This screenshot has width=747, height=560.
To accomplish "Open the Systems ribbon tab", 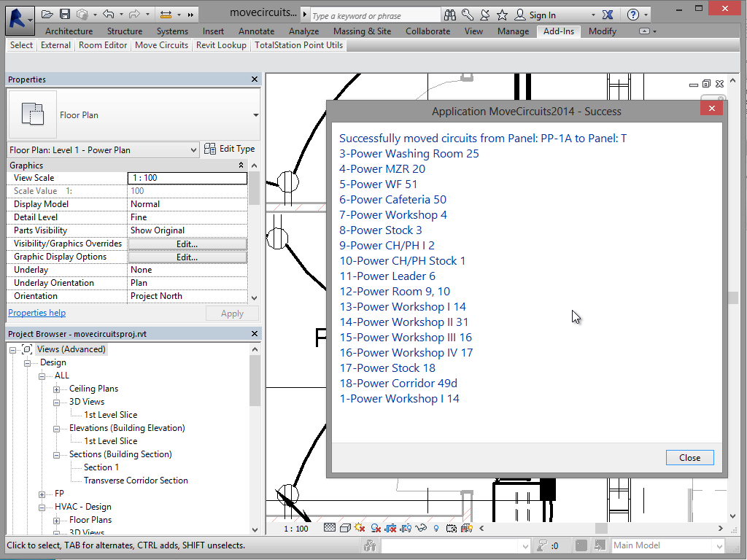I will (172, 31).
